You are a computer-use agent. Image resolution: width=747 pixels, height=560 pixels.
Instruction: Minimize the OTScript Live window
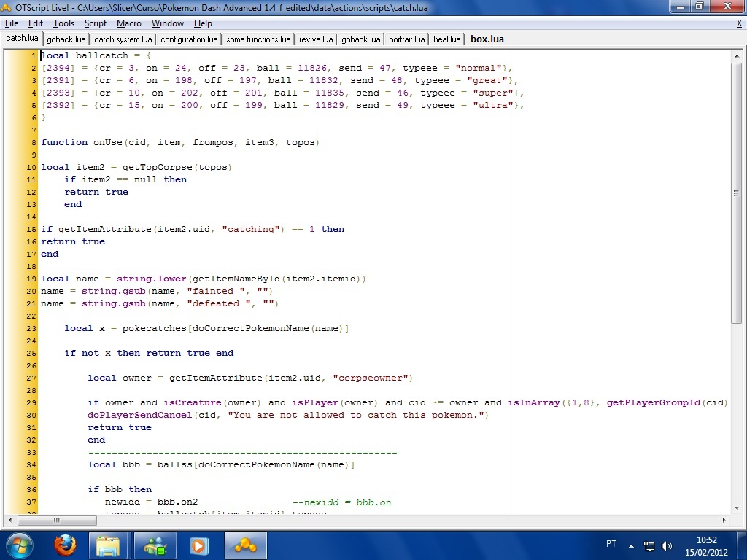point(681,7)
